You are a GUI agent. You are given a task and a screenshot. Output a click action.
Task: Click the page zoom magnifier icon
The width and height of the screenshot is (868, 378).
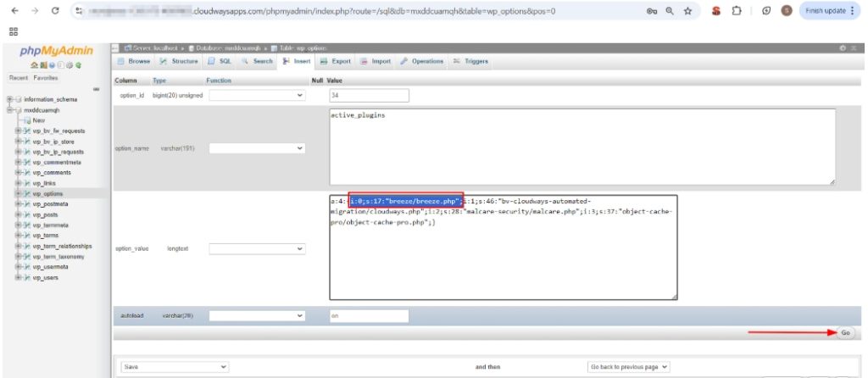click(x=668, y=11)
